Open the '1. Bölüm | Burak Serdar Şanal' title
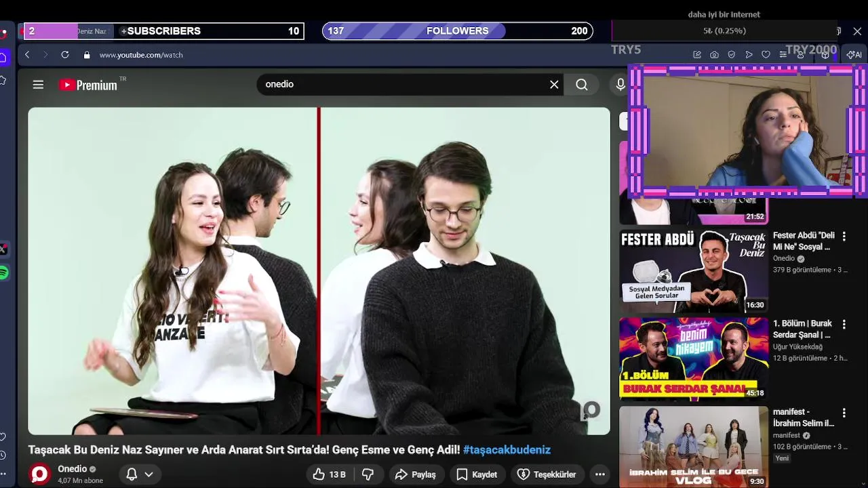Viewport: 868px width, 488px height. click(802, 329)
